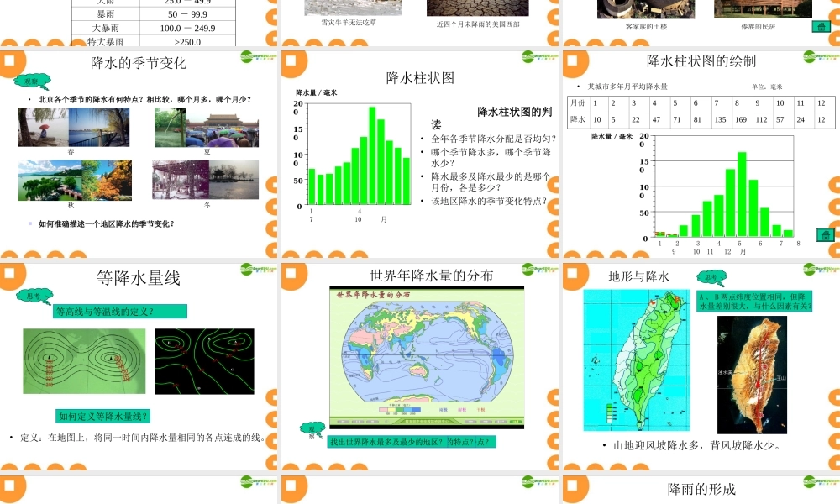Click the green box 找出世界降水最多及最少的地区?
Image resolution: width=840 pixels, height=504 pixels.
tap(412, 442)
